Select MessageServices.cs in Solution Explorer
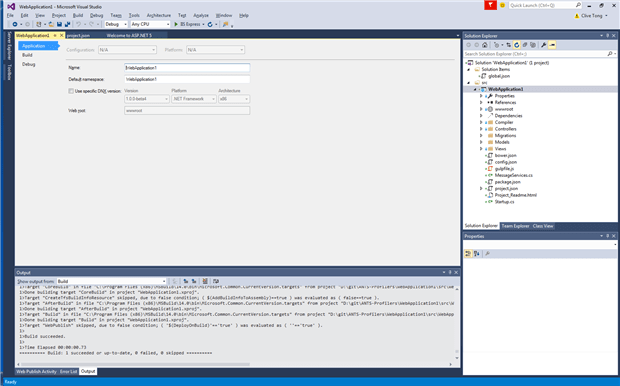 [514, 175]
